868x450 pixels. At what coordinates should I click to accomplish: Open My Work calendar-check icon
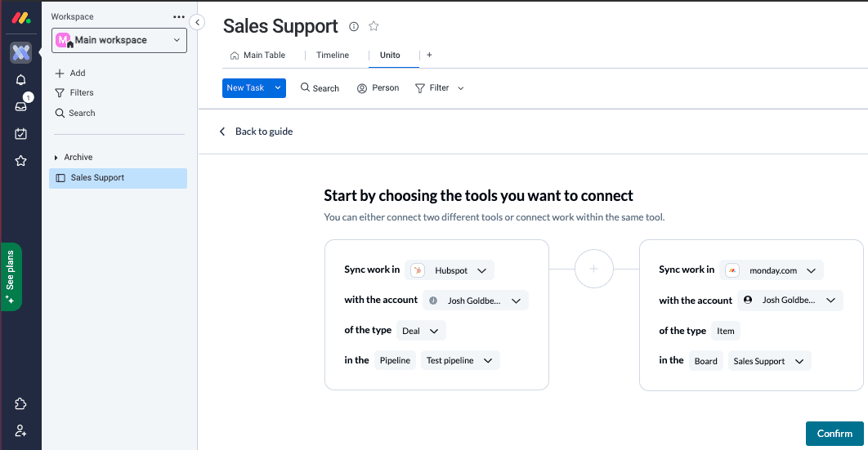click(x=20, y=133)
